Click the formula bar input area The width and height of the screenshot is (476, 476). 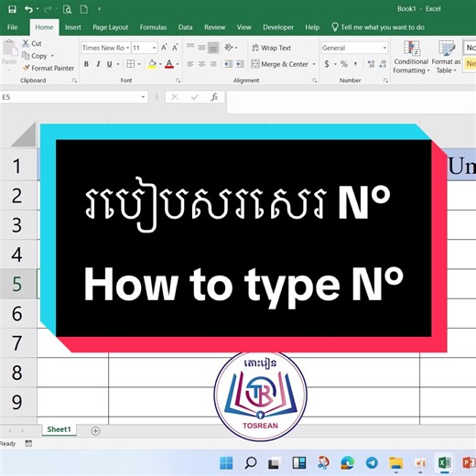tap(351, 102)
